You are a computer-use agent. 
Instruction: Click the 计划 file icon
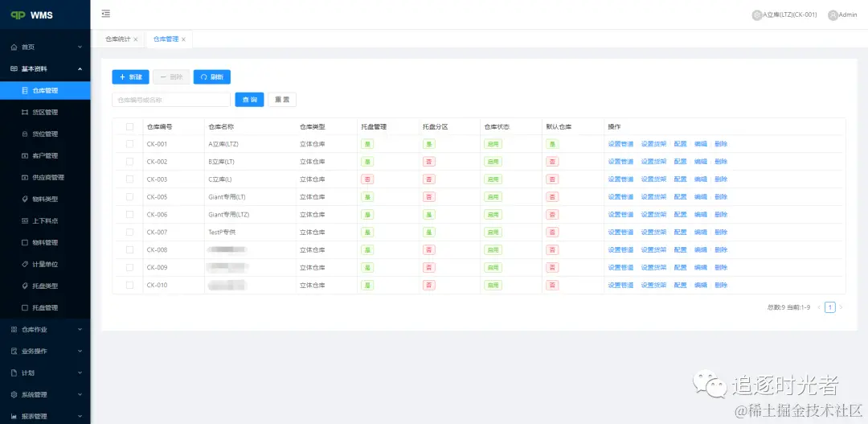(x=14, y=373)
